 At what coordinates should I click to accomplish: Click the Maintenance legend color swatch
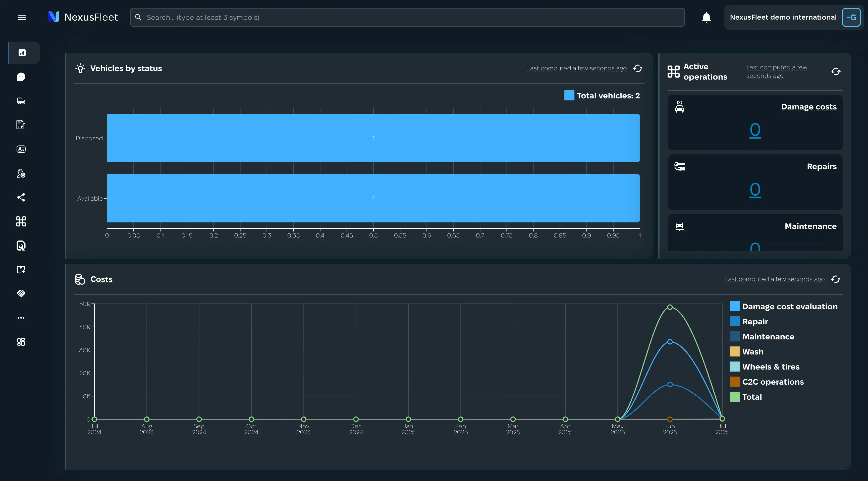click(x=735, y=336)
